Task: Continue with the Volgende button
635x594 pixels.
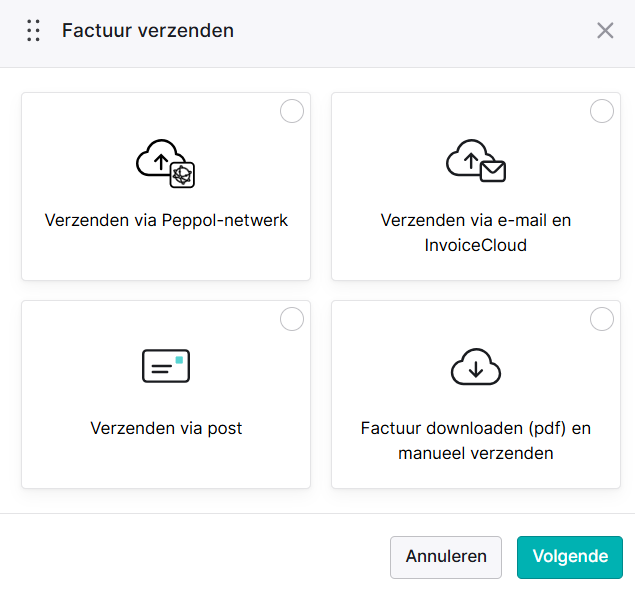Action: click(570, 557)
